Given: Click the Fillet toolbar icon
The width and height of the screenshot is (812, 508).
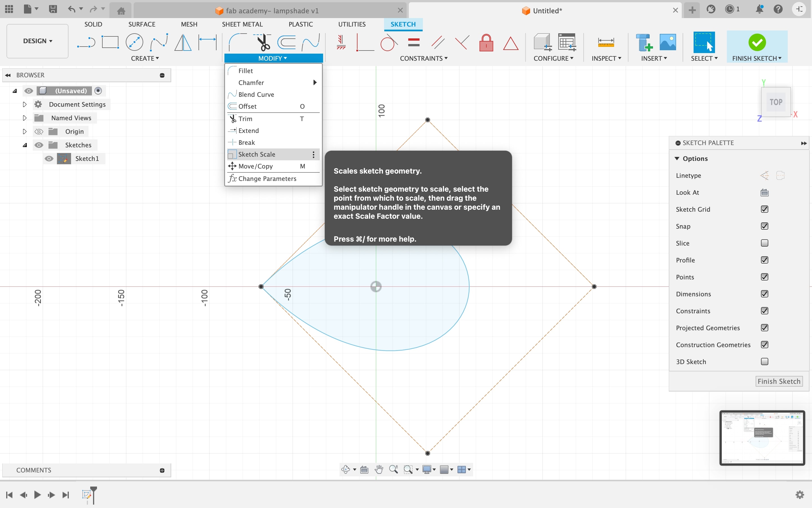Looking at the screenshot, I should point(238,43).
